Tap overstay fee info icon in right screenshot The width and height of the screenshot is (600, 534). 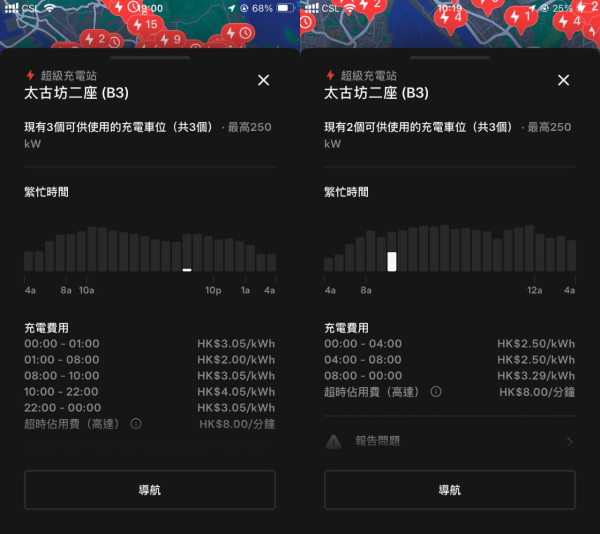436,391
